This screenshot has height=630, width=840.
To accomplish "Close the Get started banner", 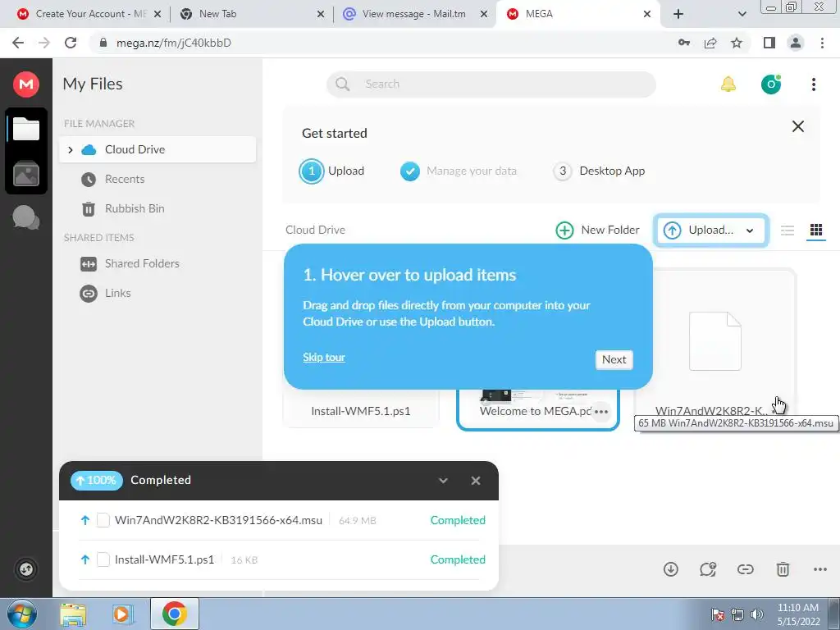I will point(797,126).
